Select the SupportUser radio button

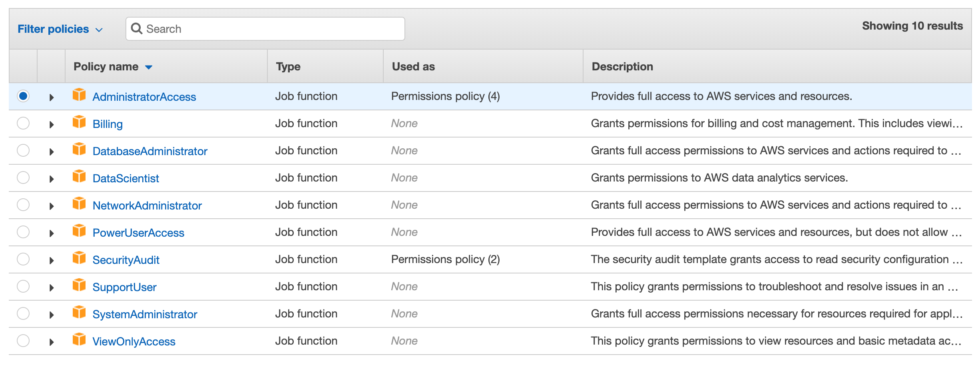click(23, 286)
